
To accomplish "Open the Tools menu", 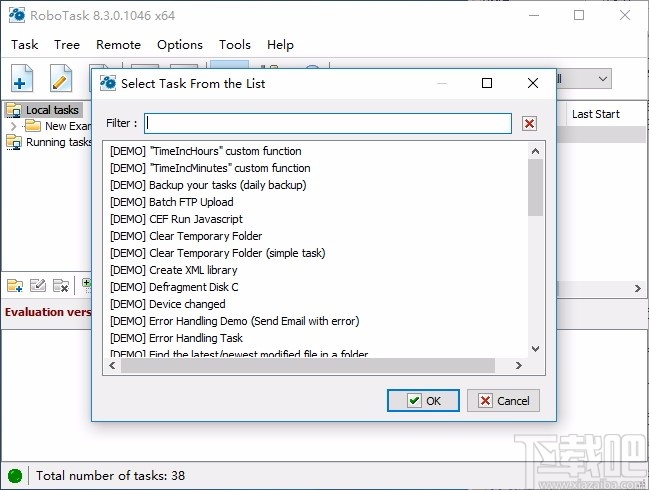I will [x=235, y=44].
